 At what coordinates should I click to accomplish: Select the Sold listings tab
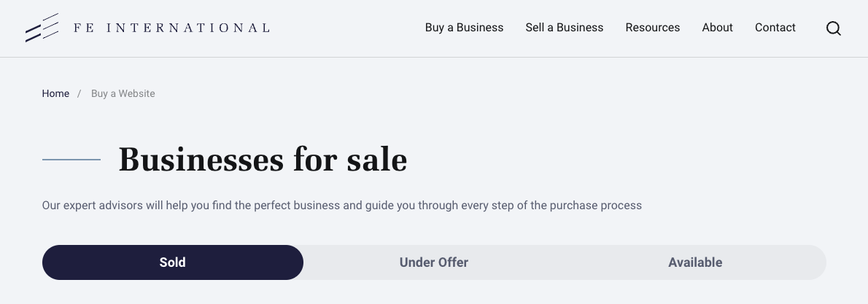point(173,262)
